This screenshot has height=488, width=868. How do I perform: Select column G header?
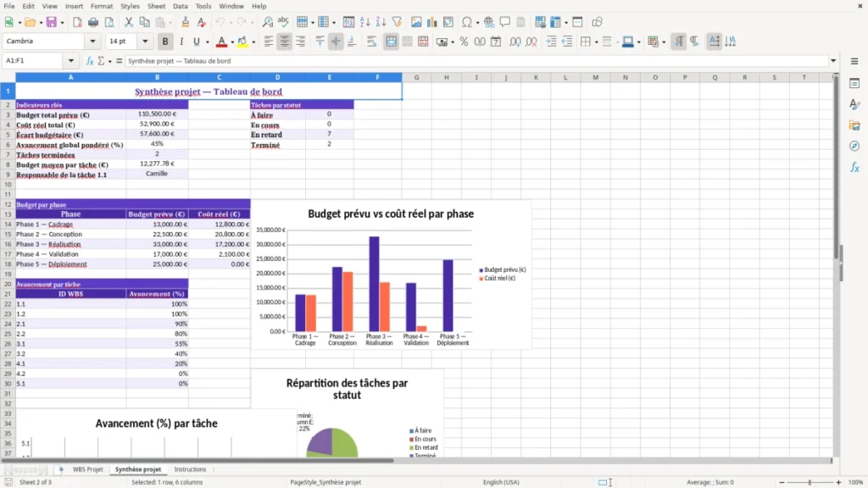click(417, 77)
